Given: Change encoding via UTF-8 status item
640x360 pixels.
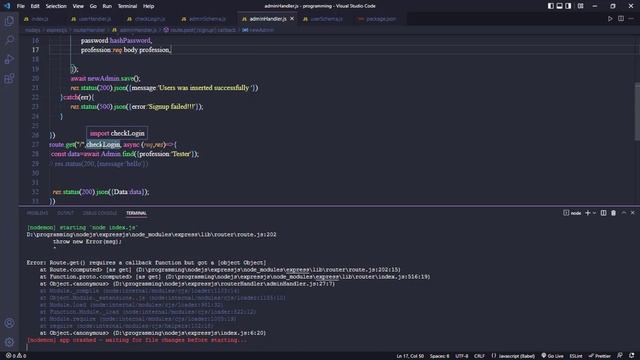Looking at the screenshot, I should point(462,356).
